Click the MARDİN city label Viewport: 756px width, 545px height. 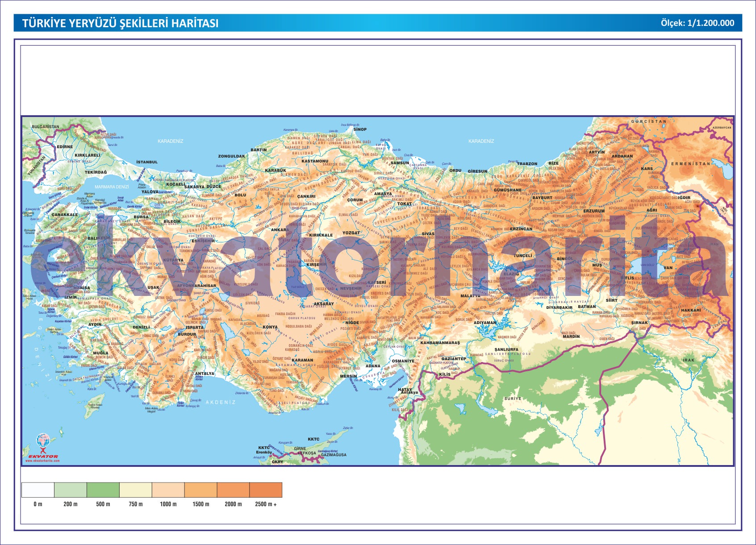(572, 337)
